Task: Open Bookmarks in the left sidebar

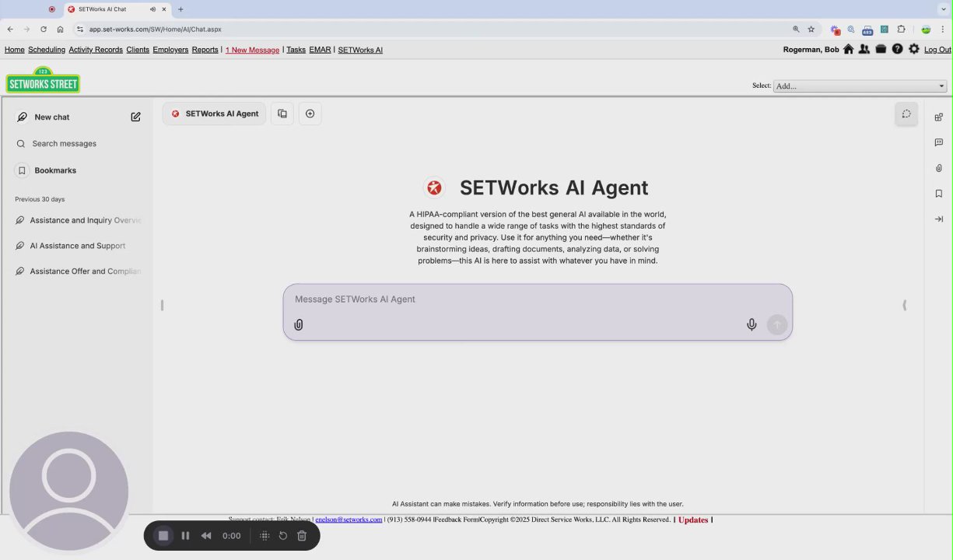Action: [x=55, y=170]
